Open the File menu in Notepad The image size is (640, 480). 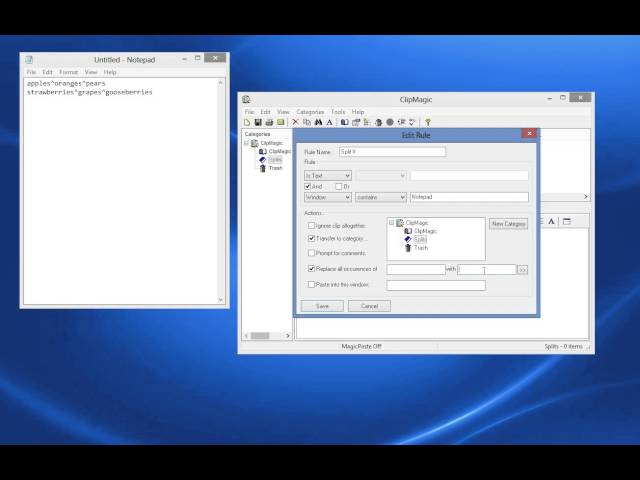click(x=31, y=72)
